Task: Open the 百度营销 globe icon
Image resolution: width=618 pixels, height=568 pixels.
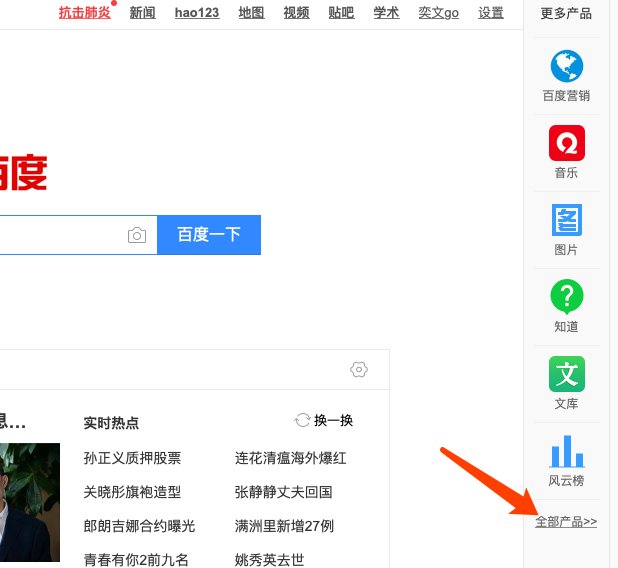Action: coord(567,66)
